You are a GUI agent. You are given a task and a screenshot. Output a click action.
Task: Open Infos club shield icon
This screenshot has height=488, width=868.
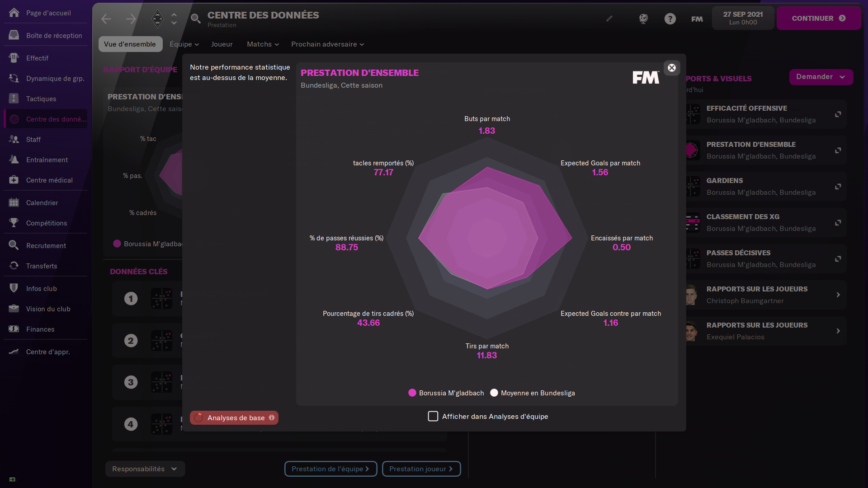pyautogui.click(x=14, y=288)
